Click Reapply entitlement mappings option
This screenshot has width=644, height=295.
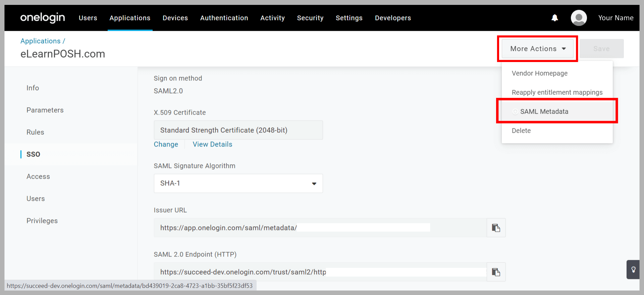557,93
